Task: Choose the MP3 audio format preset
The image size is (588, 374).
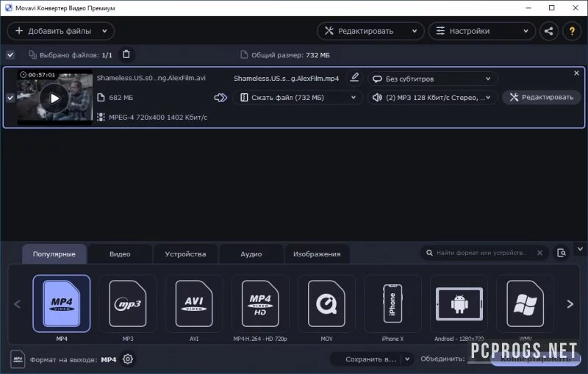Action: coord(127,303)
